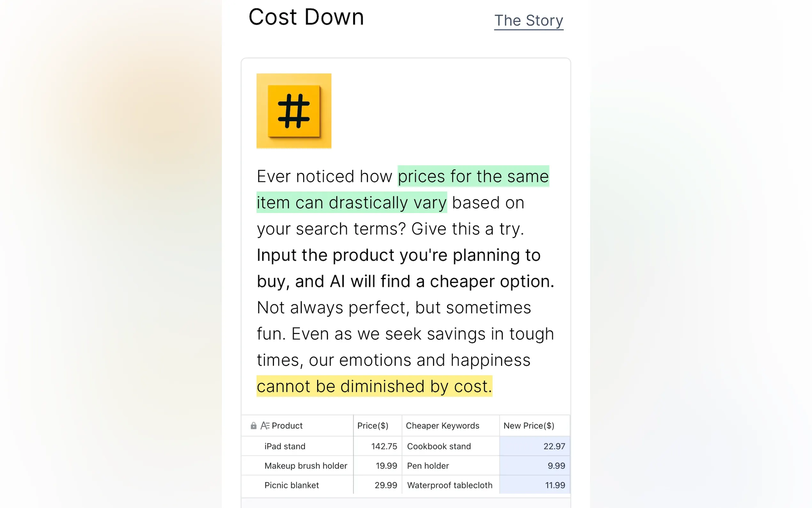
Task: Select the Pen holder keyword cell
Action: 428,466
